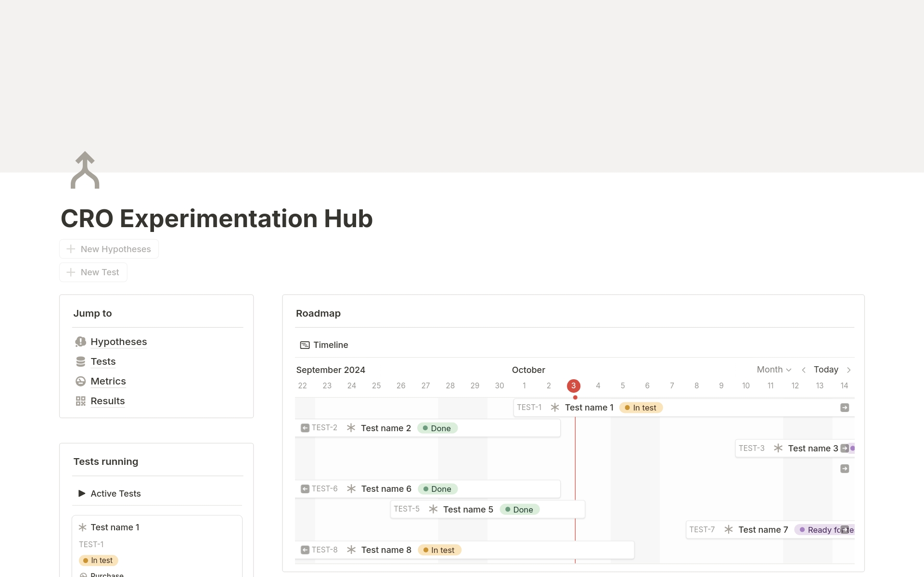Select the Roadmap section header
Screen dimensions: 924x577
click(x=318, y=313)
